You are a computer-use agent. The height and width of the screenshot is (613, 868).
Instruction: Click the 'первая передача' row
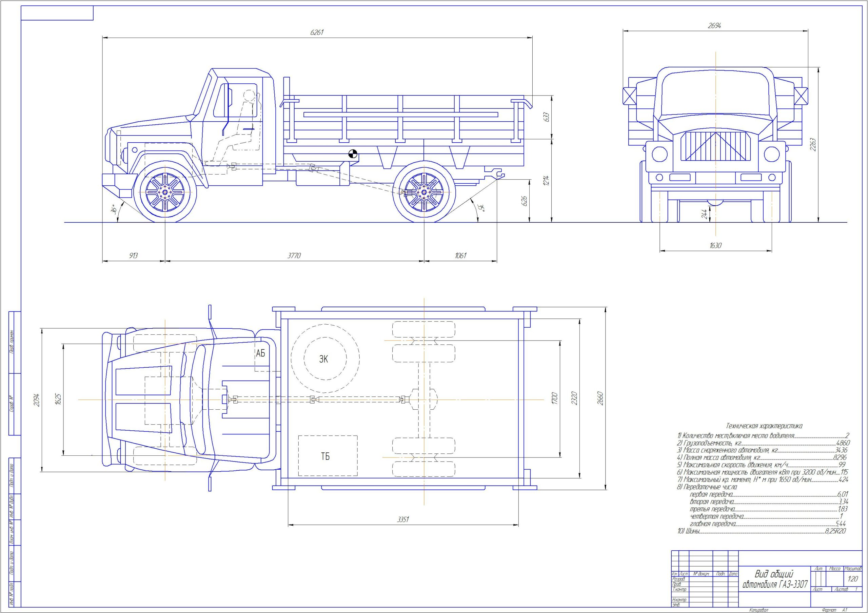[x=769, y=494]
